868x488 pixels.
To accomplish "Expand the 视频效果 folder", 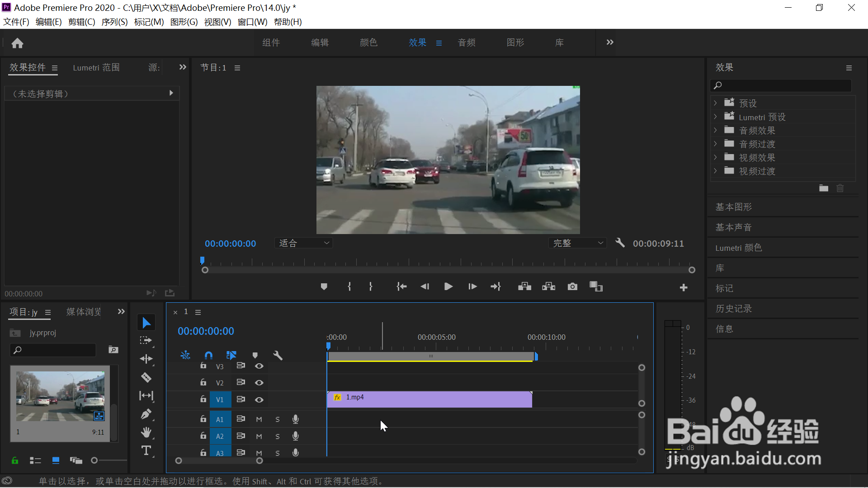I will click(x=715, y=158).
